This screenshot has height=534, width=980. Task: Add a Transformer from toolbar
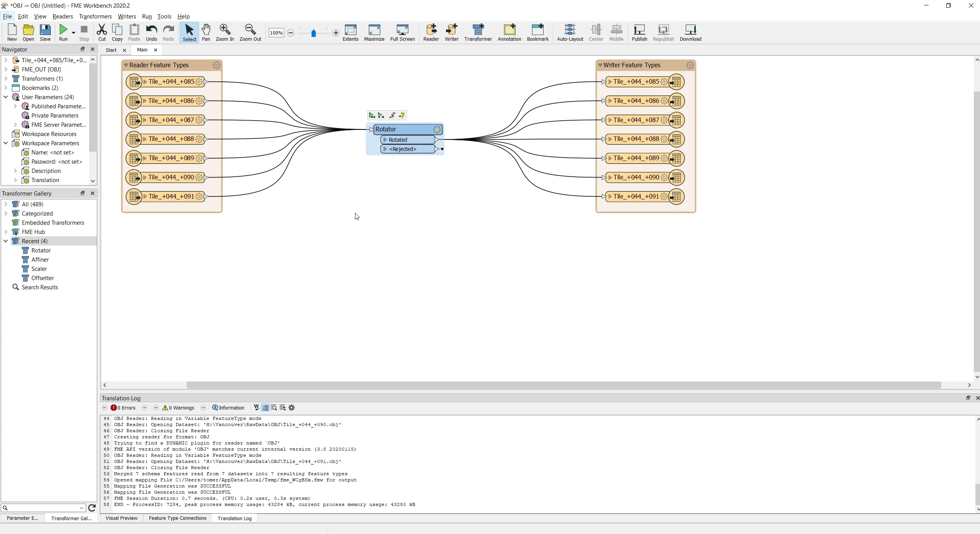(478, 33)
